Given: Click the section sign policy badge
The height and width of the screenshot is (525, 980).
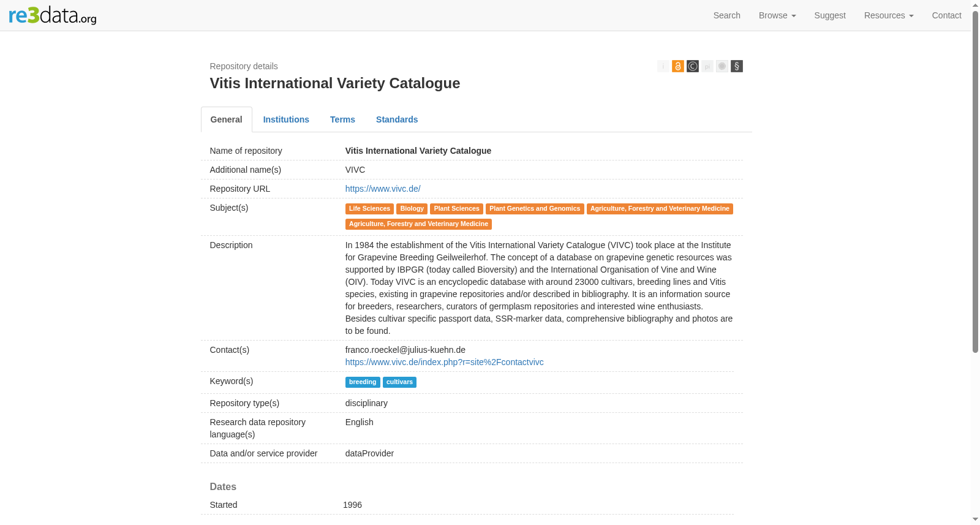Looking at the screenshot, I should pos(737,66).
